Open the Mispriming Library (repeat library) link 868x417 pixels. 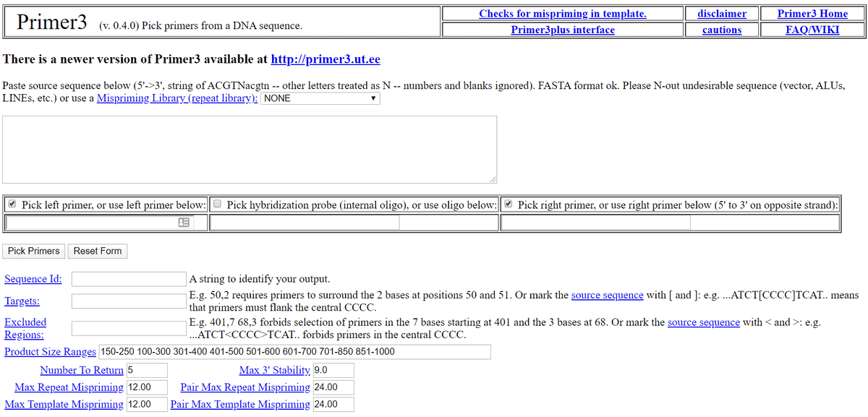pyautogui.click(x=177, y=98)
